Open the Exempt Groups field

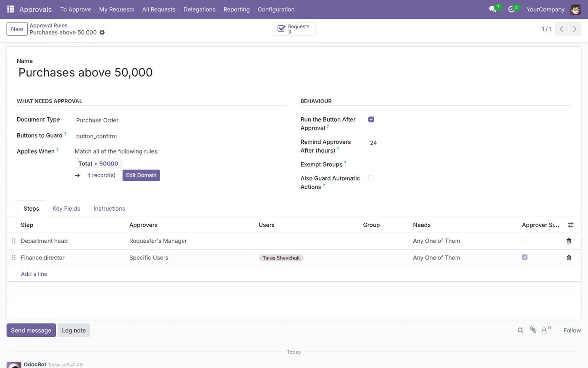(x=470, y=164)
